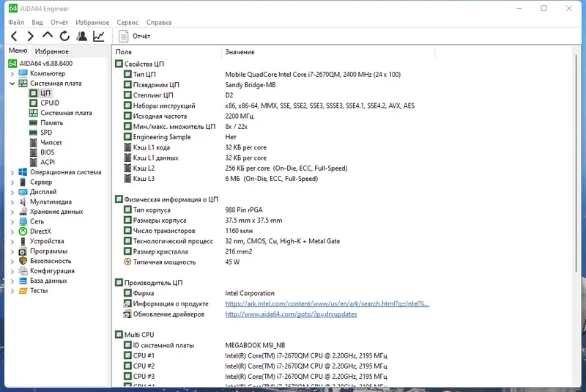Click the Устройства device icon
The height and width of the screenshot is (392, 586).
23,241
